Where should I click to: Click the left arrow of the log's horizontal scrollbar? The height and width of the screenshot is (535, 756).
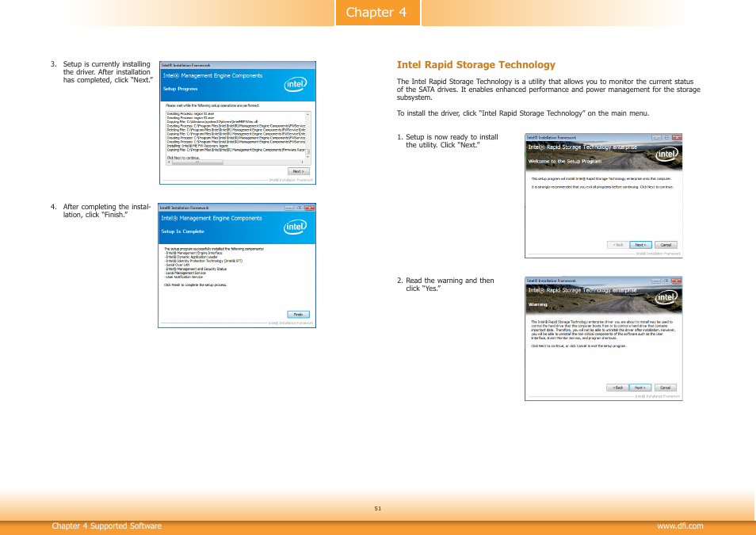169,162
